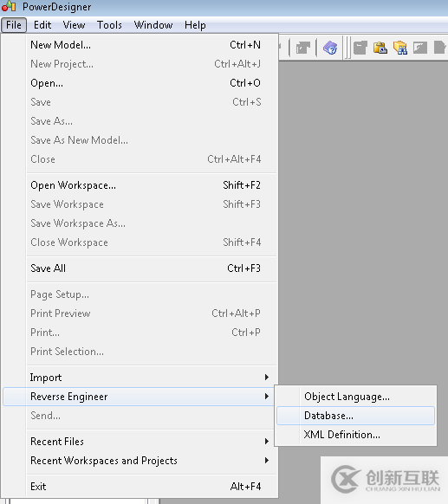
Task: Expand the Reverse Engineer submenu arrow
Action: tap(267, 396)
